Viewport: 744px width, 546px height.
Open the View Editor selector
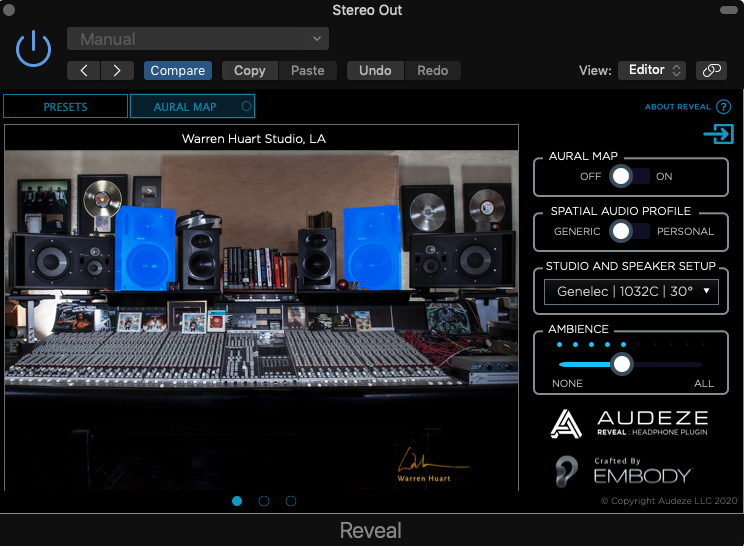tap(651, 70)
